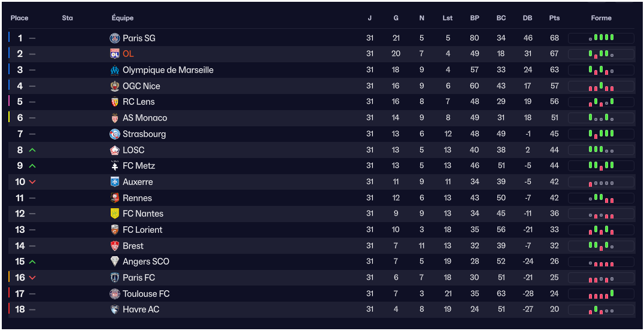This screenshot has height=331, width=644.
Task: Sort by the Équipe column header
Action: coord(123,18)
